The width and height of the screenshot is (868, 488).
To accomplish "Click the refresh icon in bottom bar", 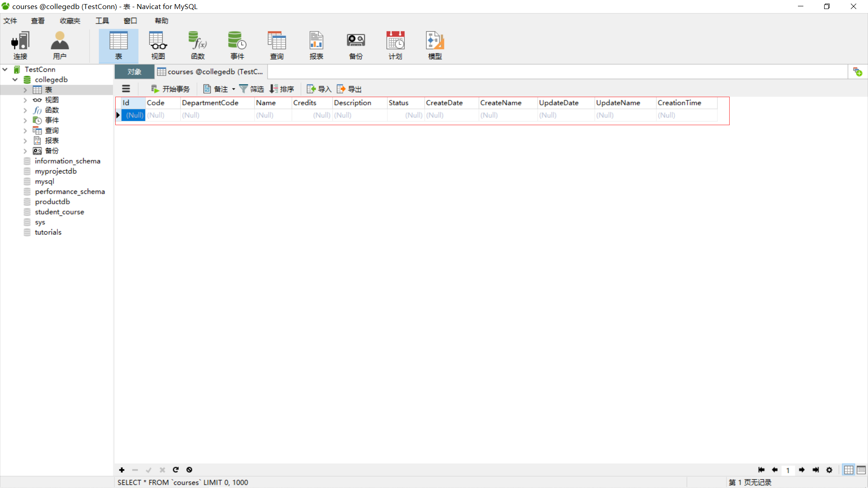I will point(176,470).
